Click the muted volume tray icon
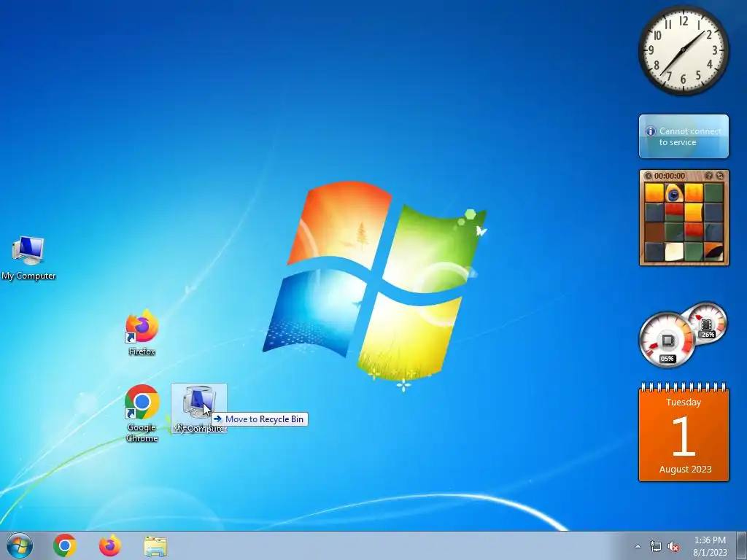Viewport: 747px width, 560px height. pyautogui.click(x=673, y=547)
